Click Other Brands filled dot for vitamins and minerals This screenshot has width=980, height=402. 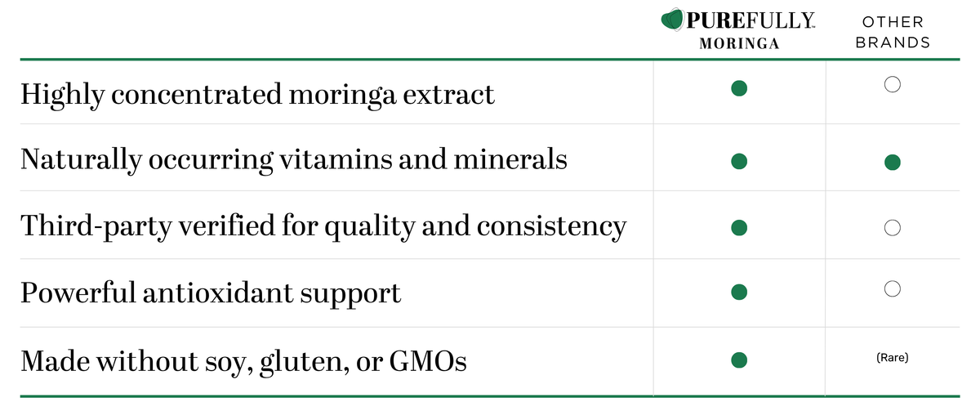click(x=893, y=162)
